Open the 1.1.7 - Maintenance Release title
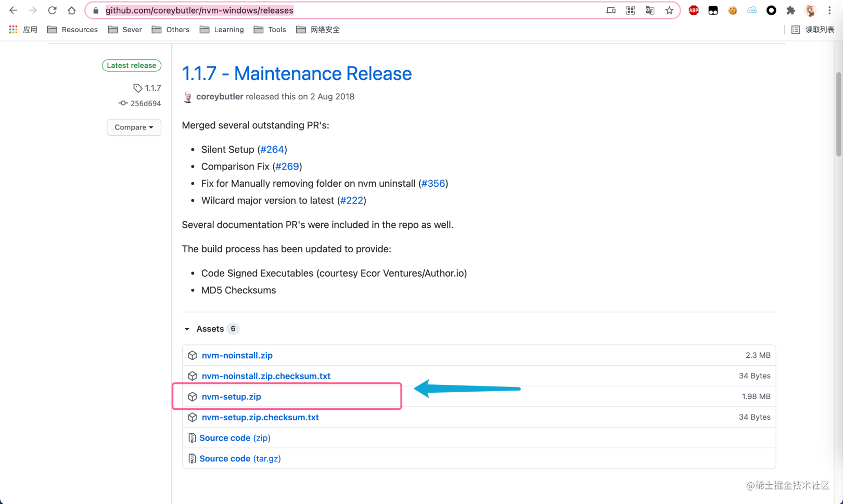The image size is (843, 504). point(297,74)
